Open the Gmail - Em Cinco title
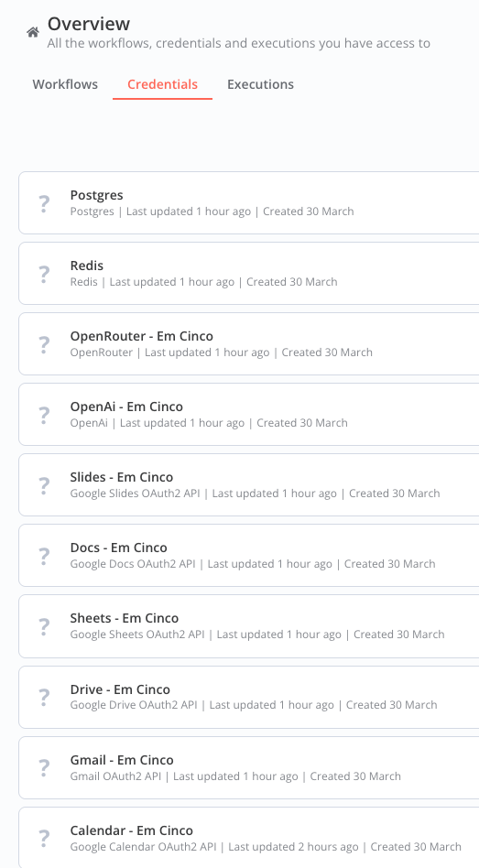The image size is (479, 868). tap(122, 760)
